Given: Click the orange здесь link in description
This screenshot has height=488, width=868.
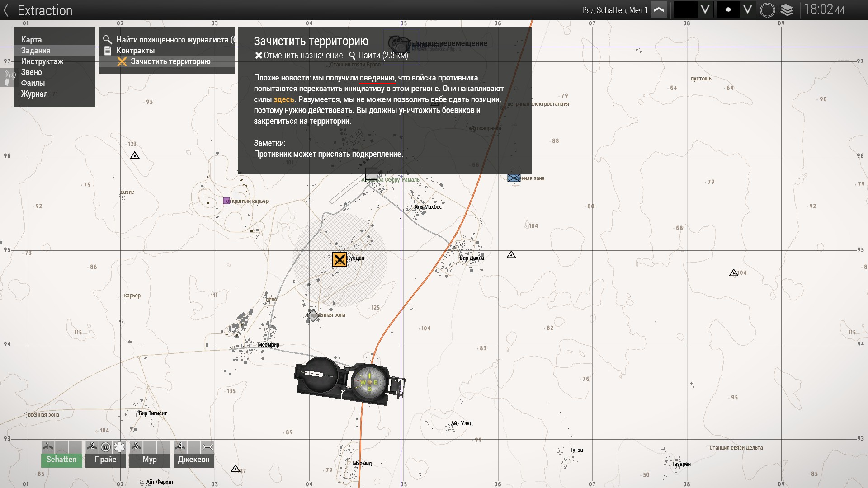Looking at the screenshot, I should [284, 99].
